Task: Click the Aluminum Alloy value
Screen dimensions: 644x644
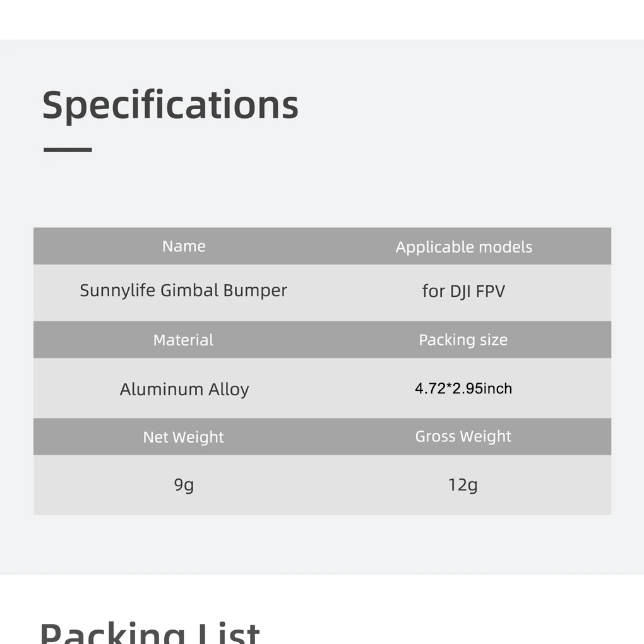Action: (x=184, y=389)
